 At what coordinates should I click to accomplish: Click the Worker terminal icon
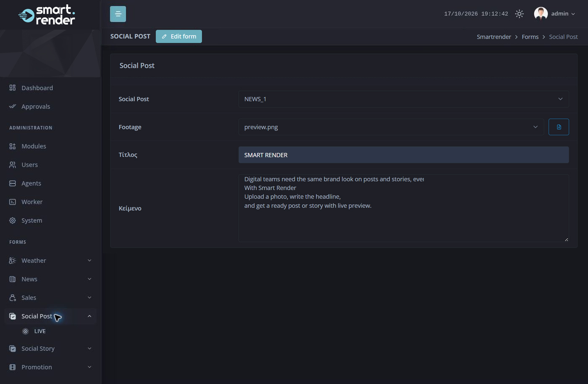(13, 202)
